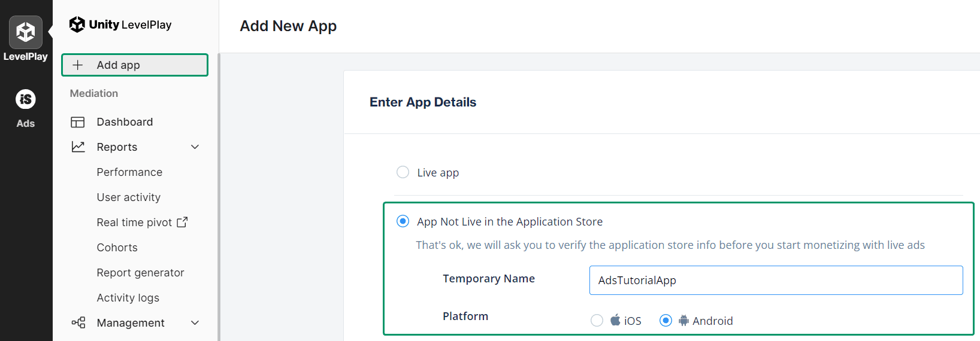Click the Dashboard layout icon
This screenshot has height=341, width=980.
click(78, 122)
